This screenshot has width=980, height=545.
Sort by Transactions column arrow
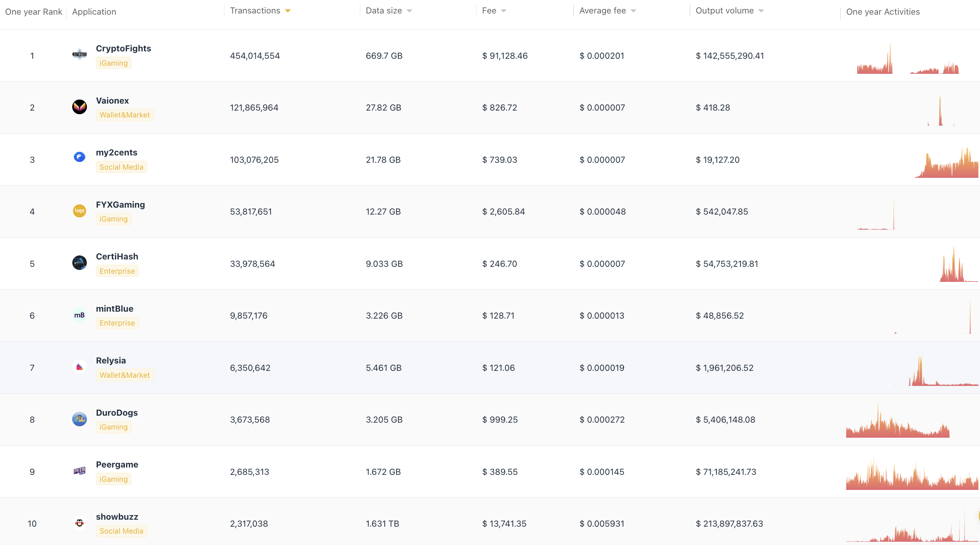coord(288,11)
